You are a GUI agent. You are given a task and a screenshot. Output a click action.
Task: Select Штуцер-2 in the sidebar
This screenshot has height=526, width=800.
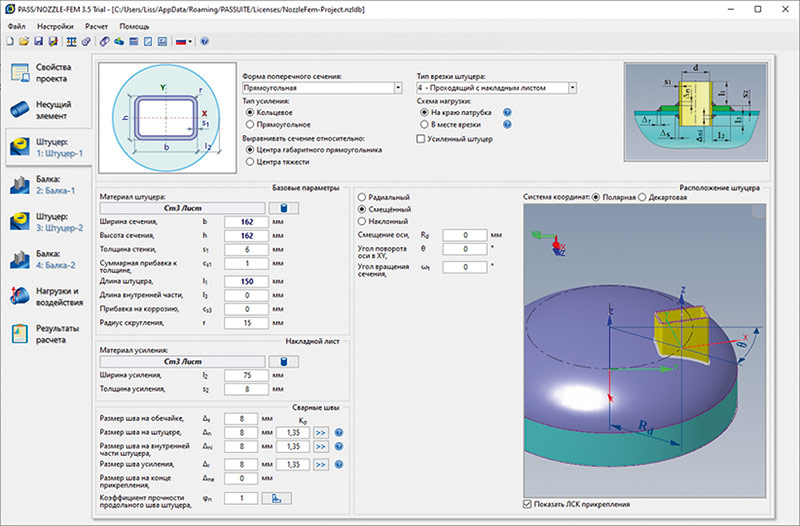pyautogui.click(x=46, y=222)
